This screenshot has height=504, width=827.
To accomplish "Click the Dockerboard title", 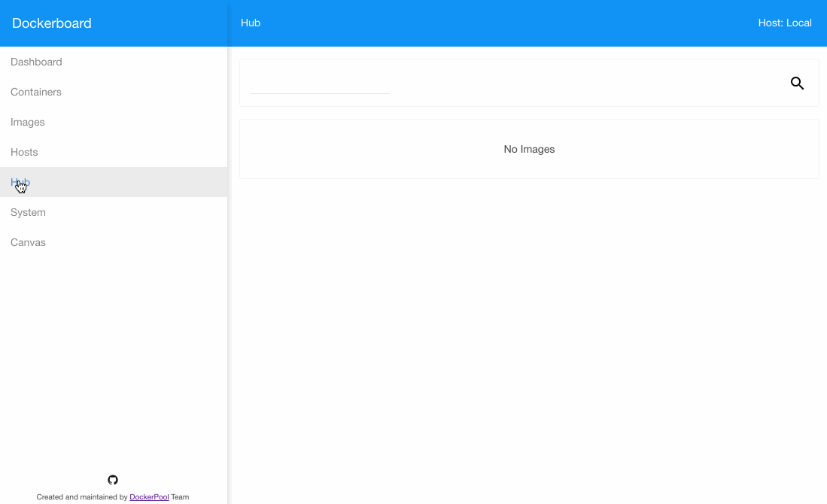I will coord(52,23).
